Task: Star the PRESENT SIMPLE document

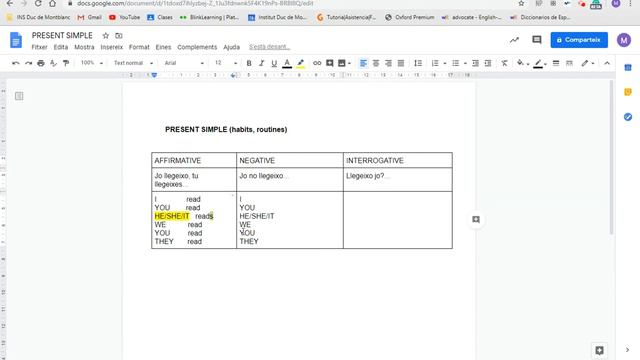Action: pos(106,36)
